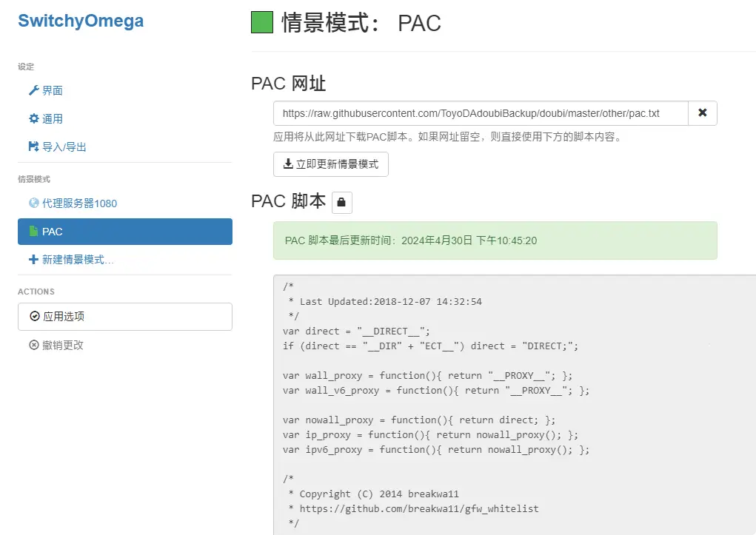
Task: Click the 'var direct' line in the script
Action: pos(356,331)
